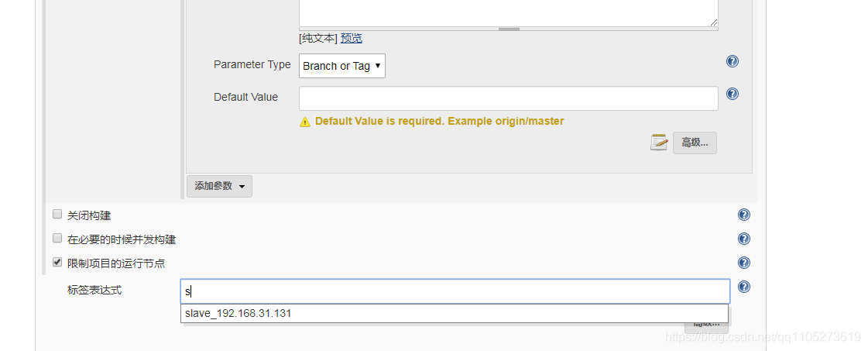The image size is (868, 351).
Task: Click the Default Value text field
Action: tap(509, 98)
